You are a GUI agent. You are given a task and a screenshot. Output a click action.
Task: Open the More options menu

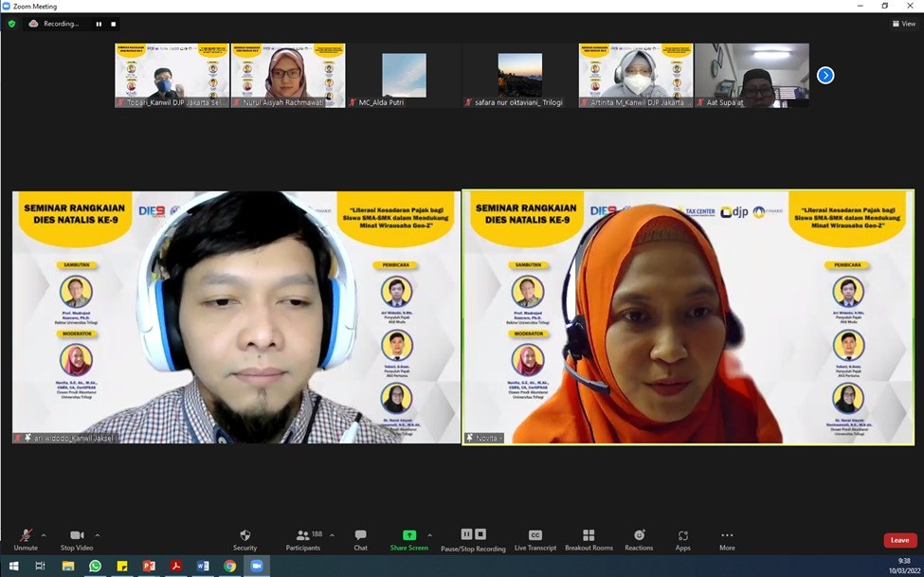[x=727, y=539]
